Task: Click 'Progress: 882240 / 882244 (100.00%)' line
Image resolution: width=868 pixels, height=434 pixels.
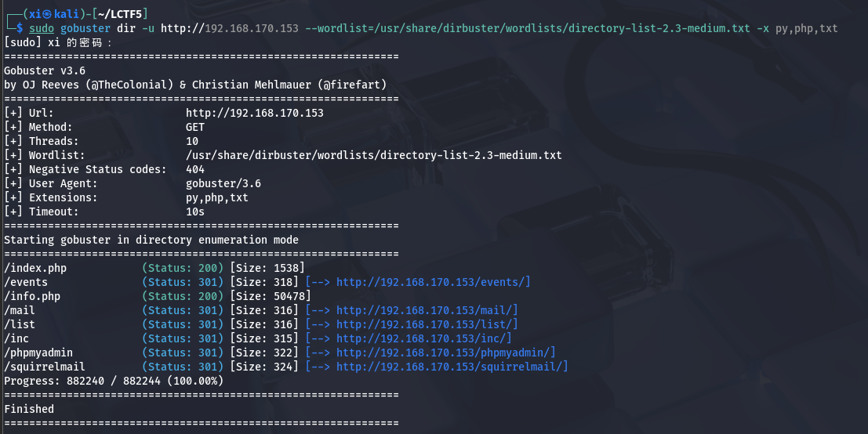Action: pos(114,381)
